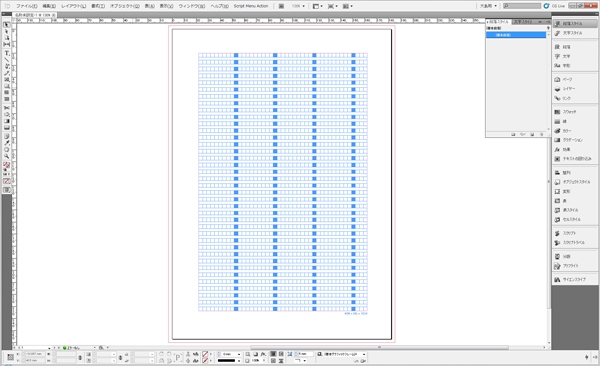Expand the View Options dropdown in application bar
The height and width of the screenshot is (366, 600).
318,6
